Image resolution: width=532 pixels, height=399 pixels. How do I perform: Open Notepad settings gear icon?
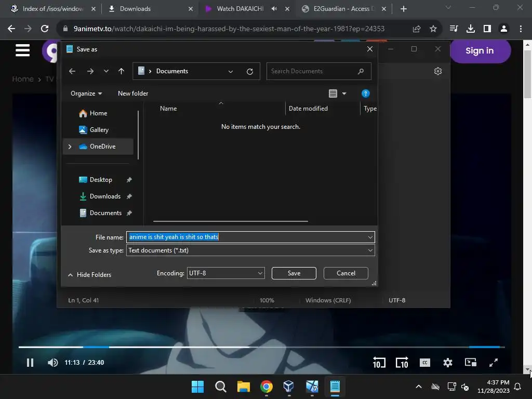click(x=438, y=71)
